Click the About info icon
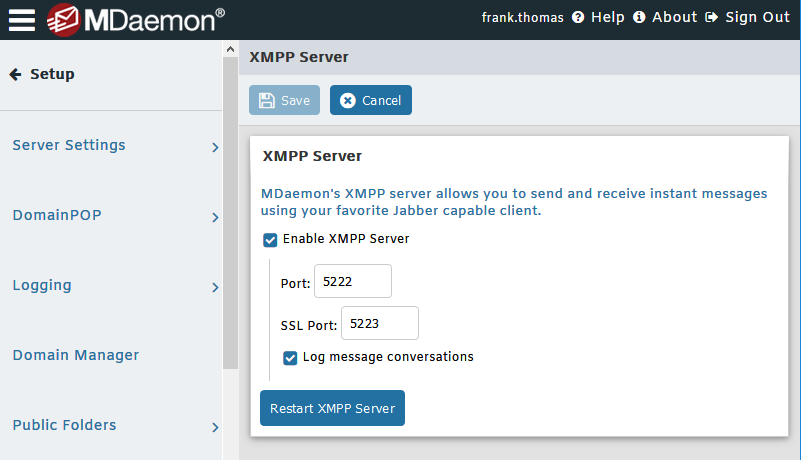The width and height of the screenshot is (801, 460). coord(639,18)
